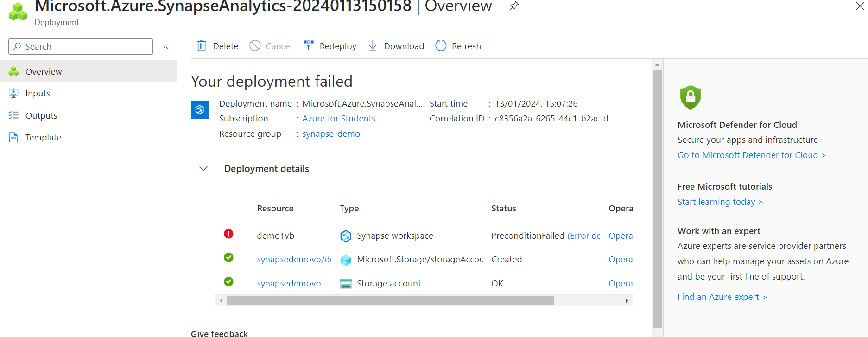Click the Refresh circular arrow icon
Image resolution: width=868 pixels, height=337 pixels.
click(441, 45)
